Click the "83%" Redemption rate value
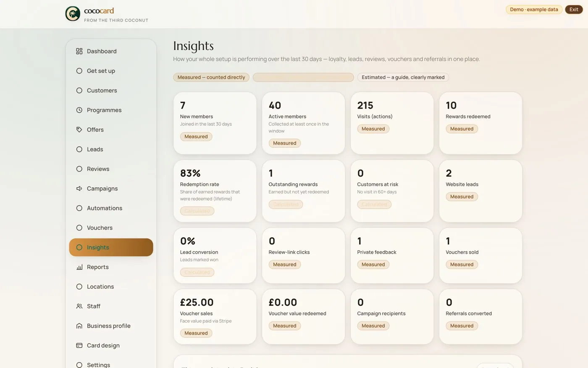 coord(190,173)
